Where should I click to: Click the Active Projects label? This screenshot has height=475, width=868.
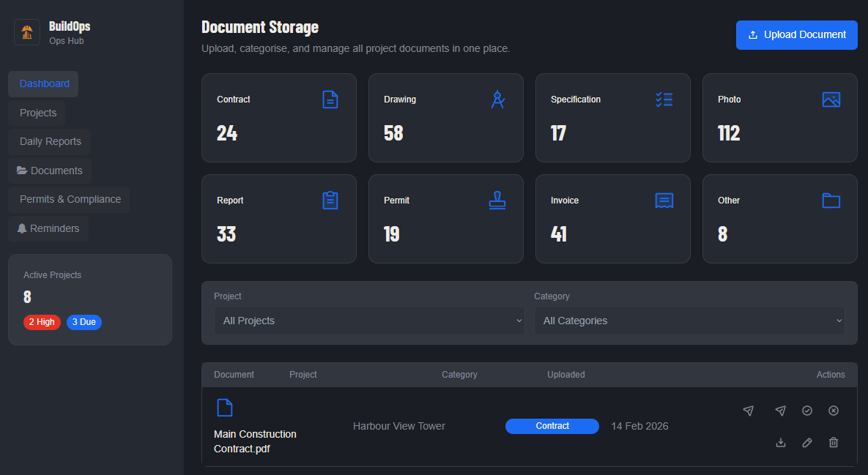(52, 274)
